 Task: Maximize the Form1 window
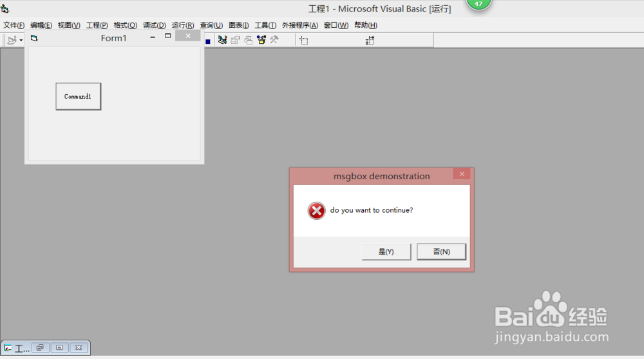click(167, 36)
